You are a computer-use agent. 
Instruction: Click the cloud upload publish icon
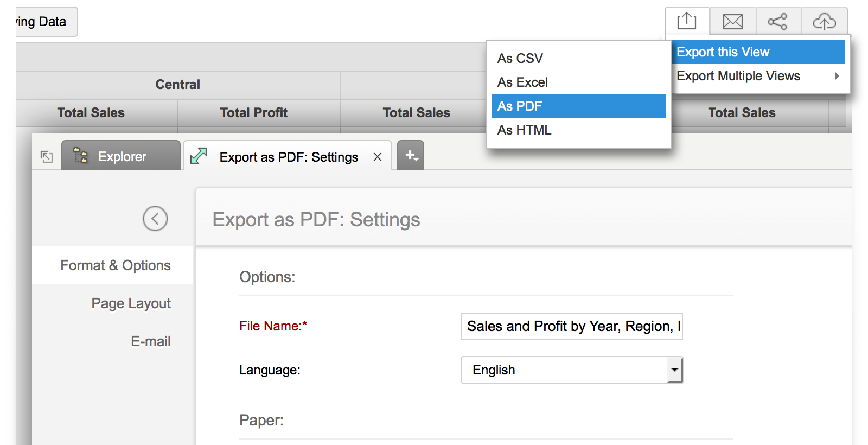click(x=824, y=22)
